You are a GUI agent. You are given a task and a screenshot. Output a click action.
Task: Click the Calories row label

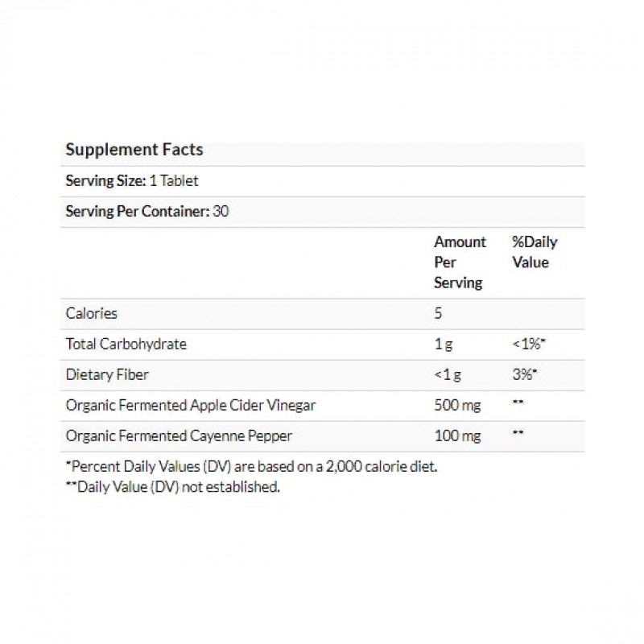(91, 313)
